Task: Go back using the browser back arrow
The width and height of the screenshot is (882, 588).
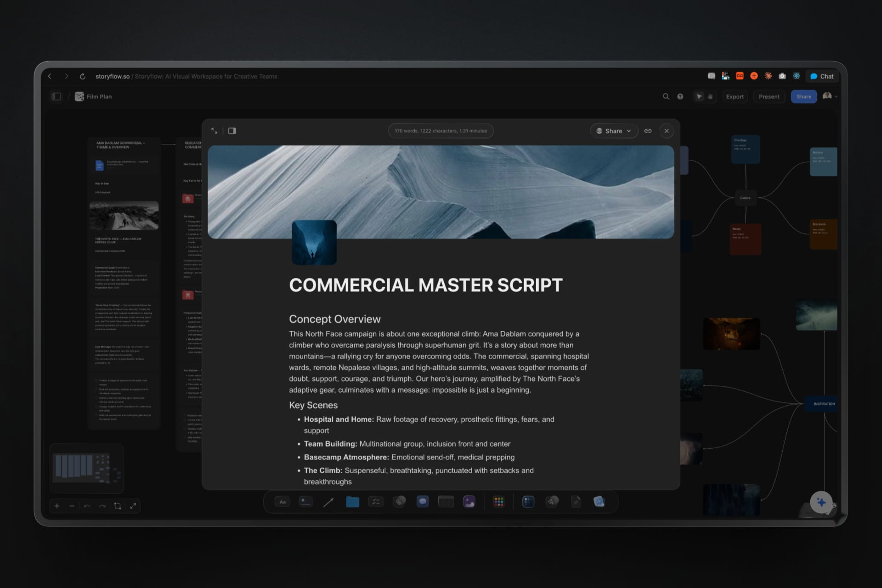Action: pos(50,76)
